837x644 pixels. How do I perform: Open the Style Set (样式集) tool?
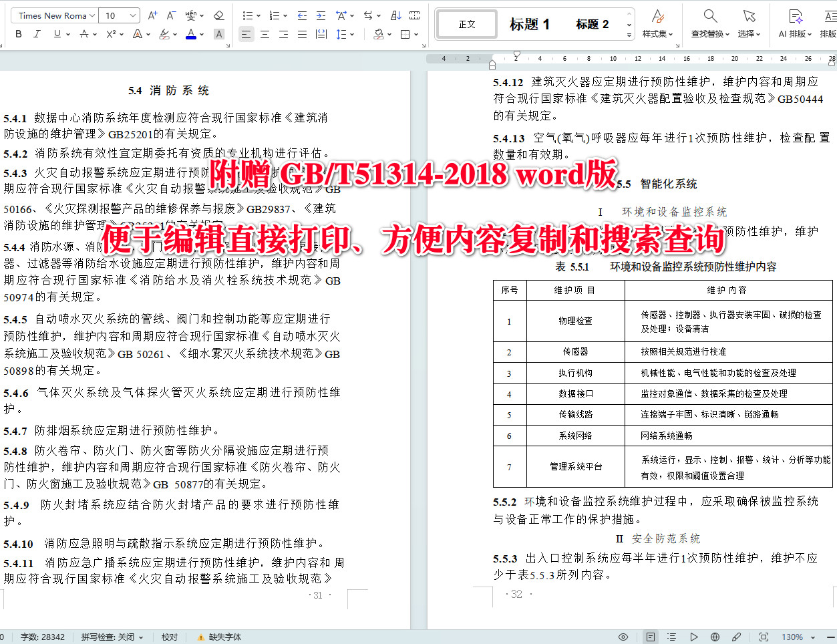[x=657, y=23]
